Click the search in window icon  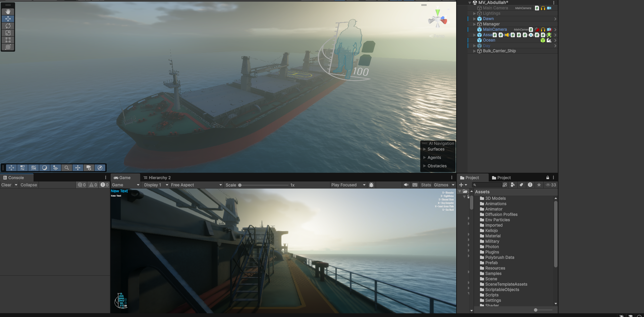505,185
